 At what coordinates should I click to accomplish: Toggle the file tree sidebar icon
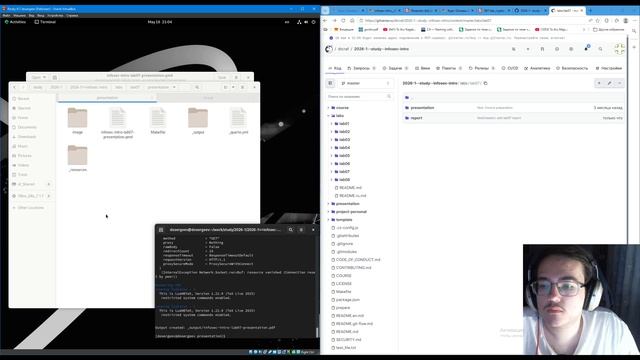[x=331, y=83]
